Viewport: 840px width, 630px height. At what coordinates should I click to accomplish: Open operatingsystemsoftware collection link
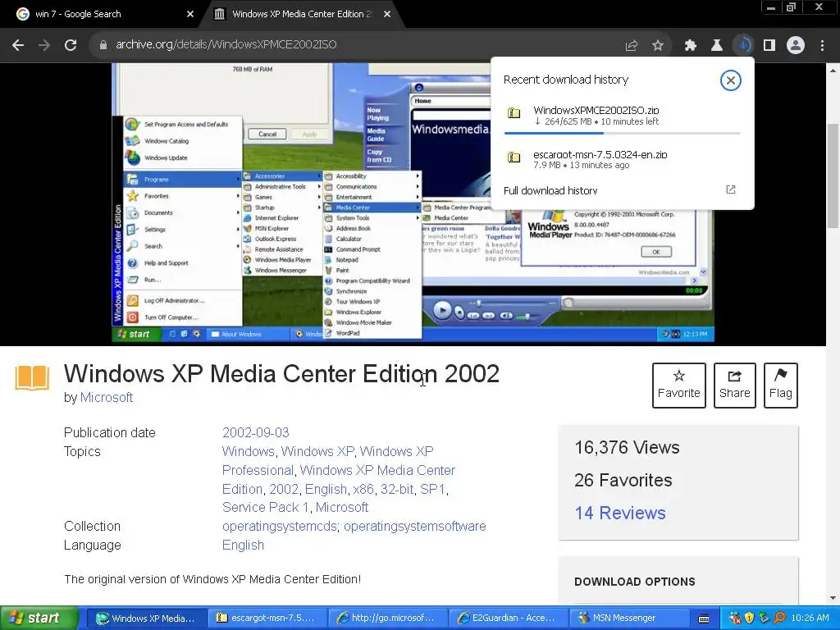[414, 526]
